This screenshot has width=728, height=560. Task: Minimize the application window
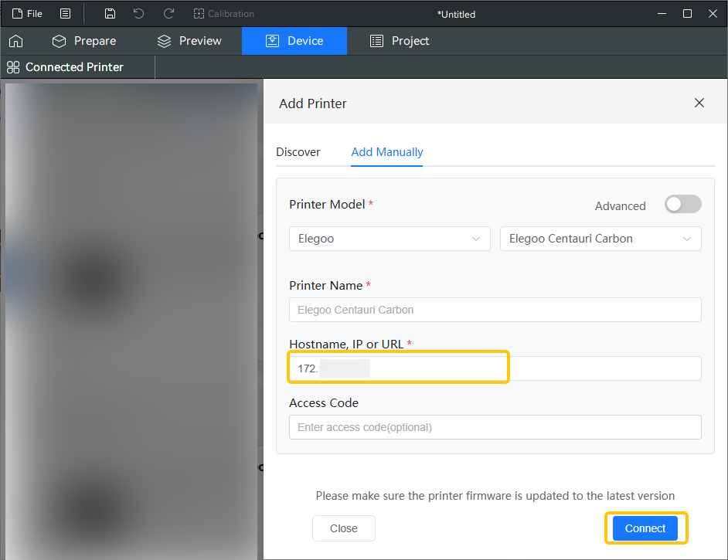point(662,13)
